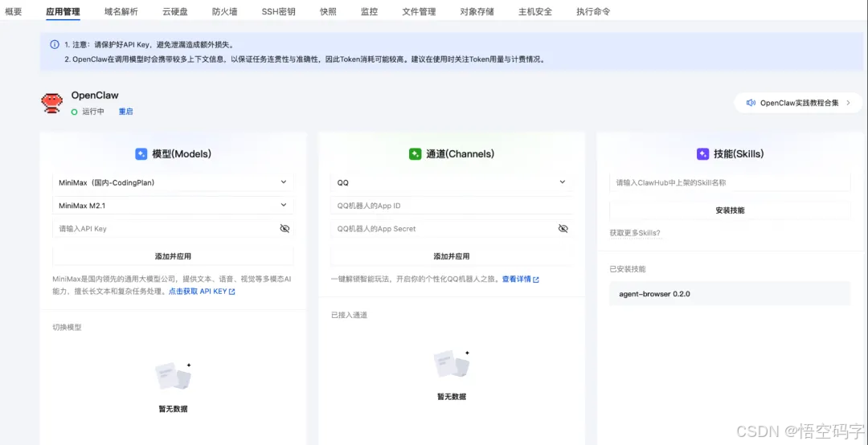Open the MiniMax M2.1 model dropdown
Image resolution: width=868 pixels, height=445 pixels.
coord(174,206)
